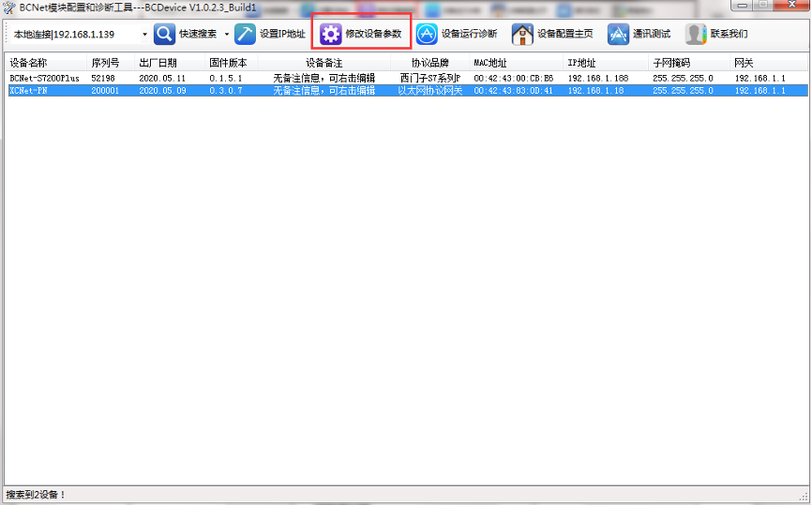Viewport: 812px width, 505px height.
Task: Sort by 设备备注 column header
Action: click(324, 63)
